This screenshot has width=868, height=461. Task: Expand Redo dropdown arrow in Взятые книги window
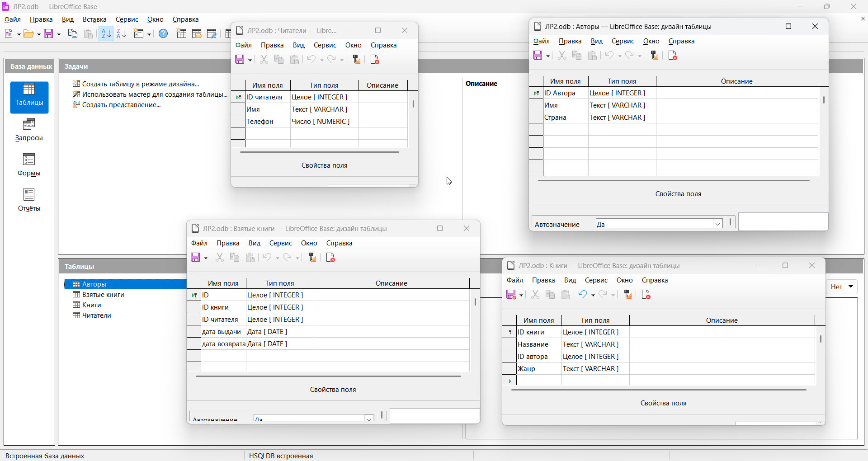pos(297,259)
